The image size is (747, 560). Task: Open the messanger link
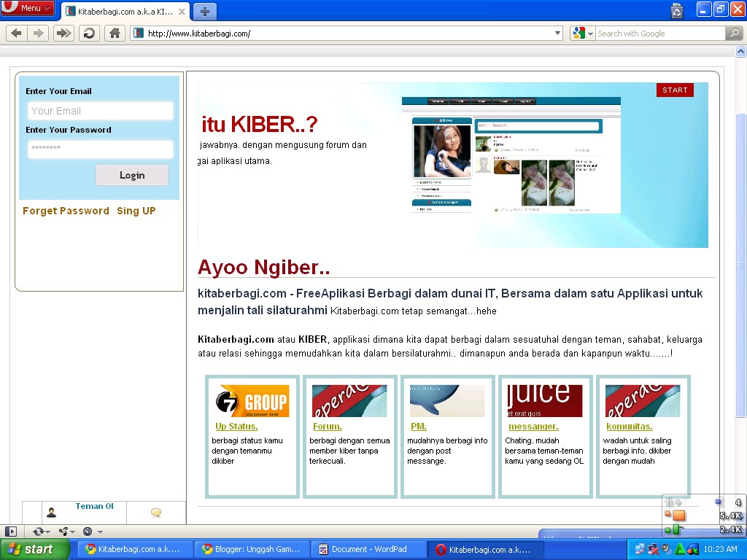coord(533,426)
